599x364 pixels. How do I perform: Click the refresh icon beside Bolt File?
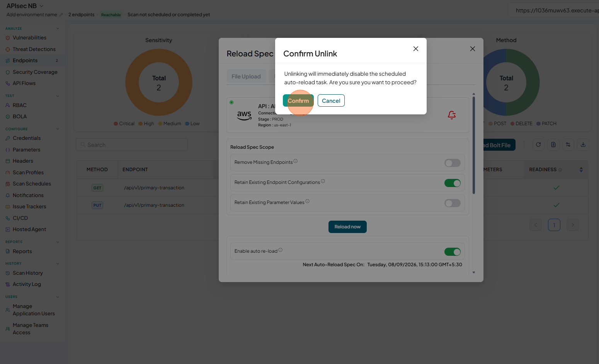coord(538,145)
